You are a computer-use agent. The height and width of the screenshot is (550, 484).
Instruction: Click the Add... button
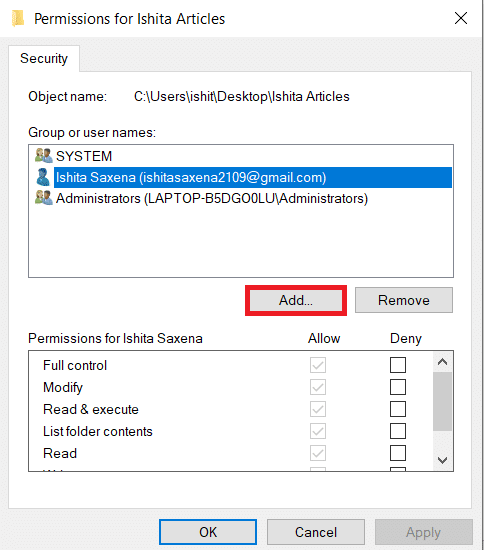[296, 300]
